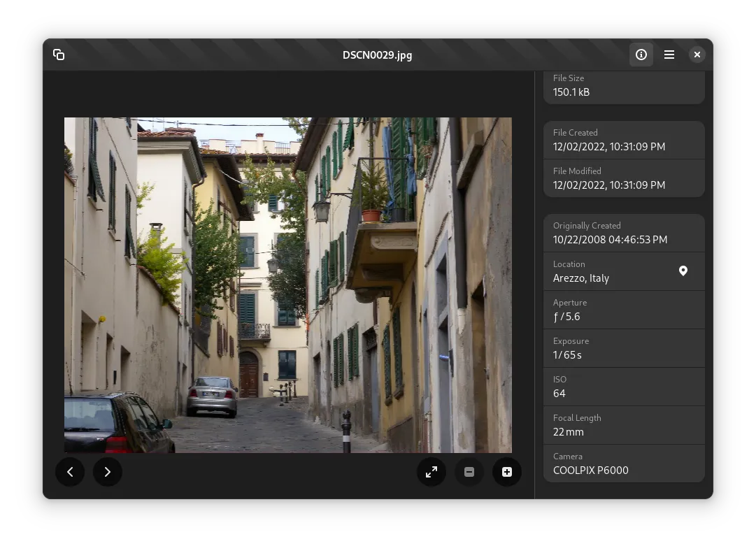
Task: Zoom out with the minus button
Action: point(469,472)
